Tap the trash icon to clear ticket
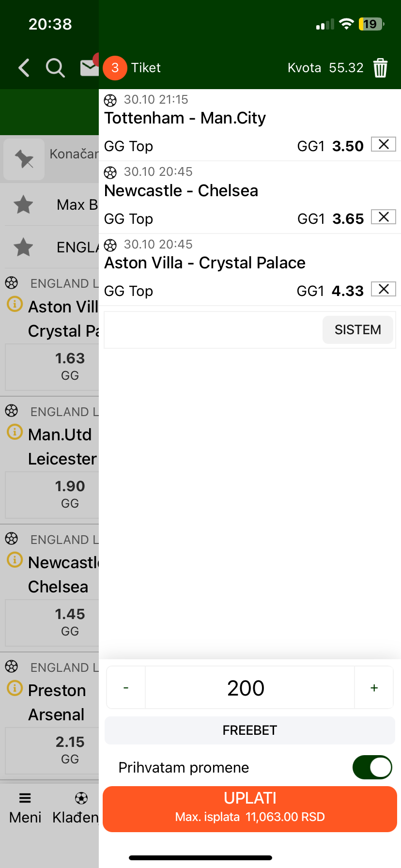 [x=380, y=68]
